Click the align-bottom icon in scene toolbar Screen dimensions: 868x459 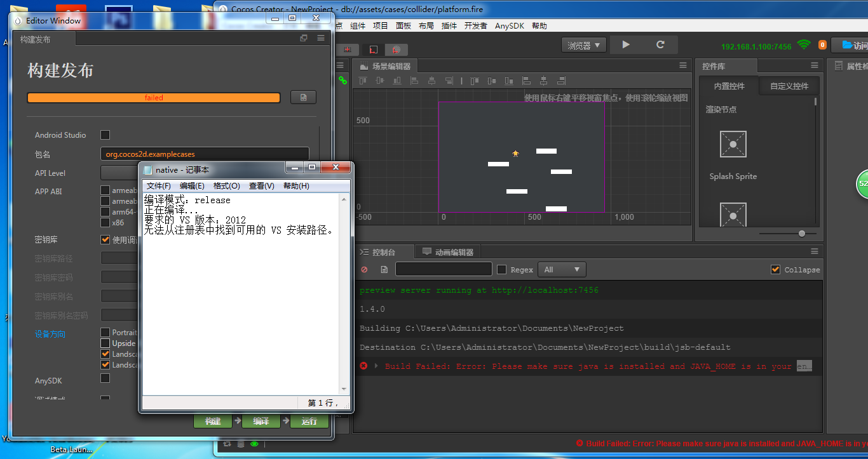tap(397, 81)
